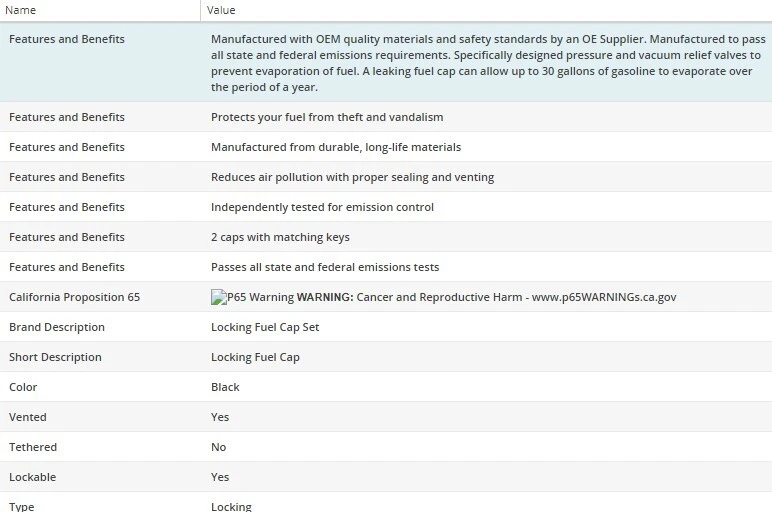Click the "No" value for Tethered
772x512 pixels.
[x=218, y=447]
